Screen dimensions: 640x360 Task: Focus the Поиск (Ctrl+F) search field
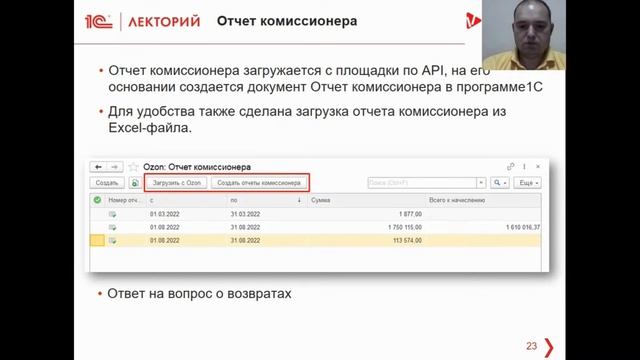pyautogui.click(x=422, y=183)
